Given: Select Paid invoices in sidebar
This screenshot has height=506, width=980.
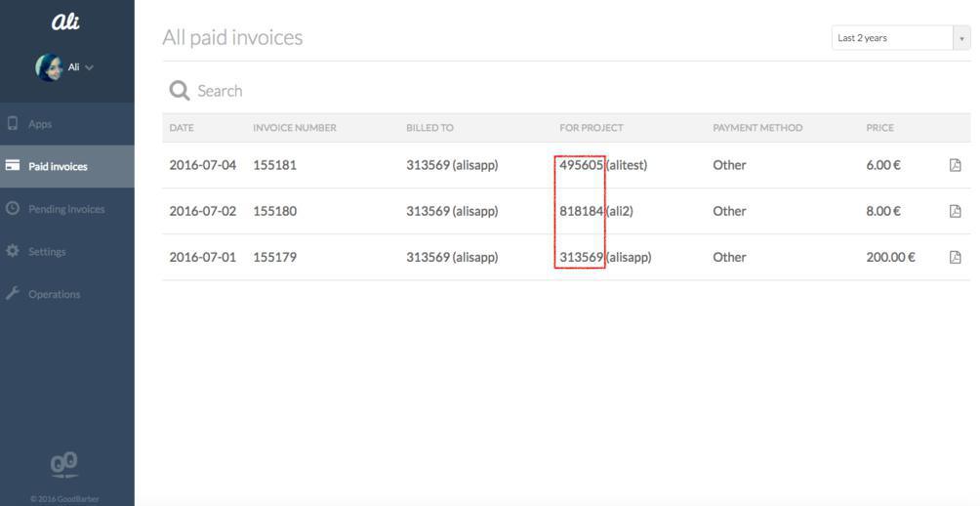Looking at the screenshot, I should (x=58, y=166).
